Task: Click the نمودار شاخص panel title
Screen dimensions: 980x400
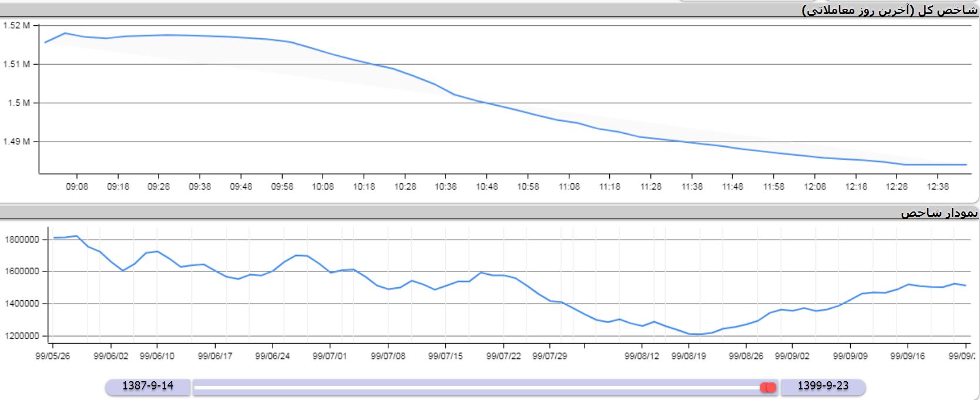Action: pos(939,213)
